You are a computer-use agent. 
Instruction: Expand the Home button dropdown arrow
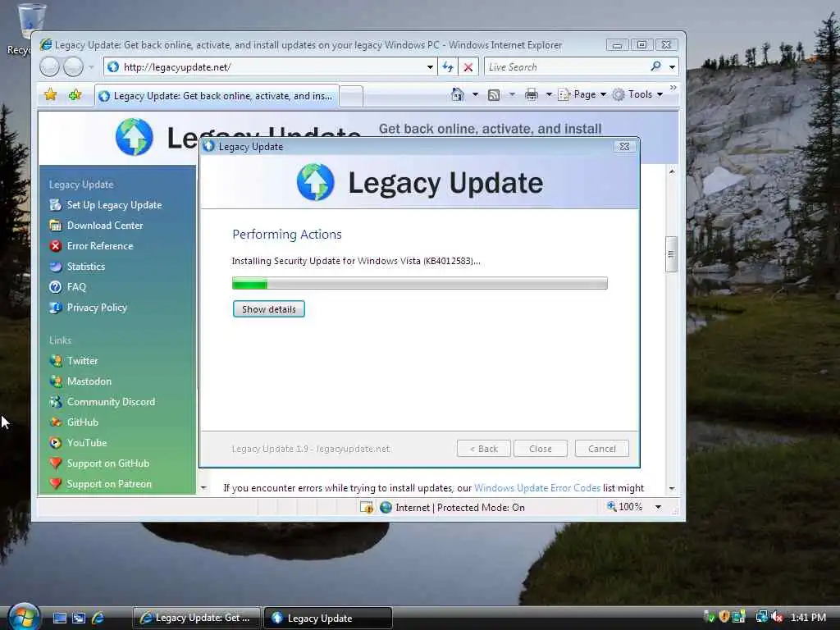coord(475,95)
